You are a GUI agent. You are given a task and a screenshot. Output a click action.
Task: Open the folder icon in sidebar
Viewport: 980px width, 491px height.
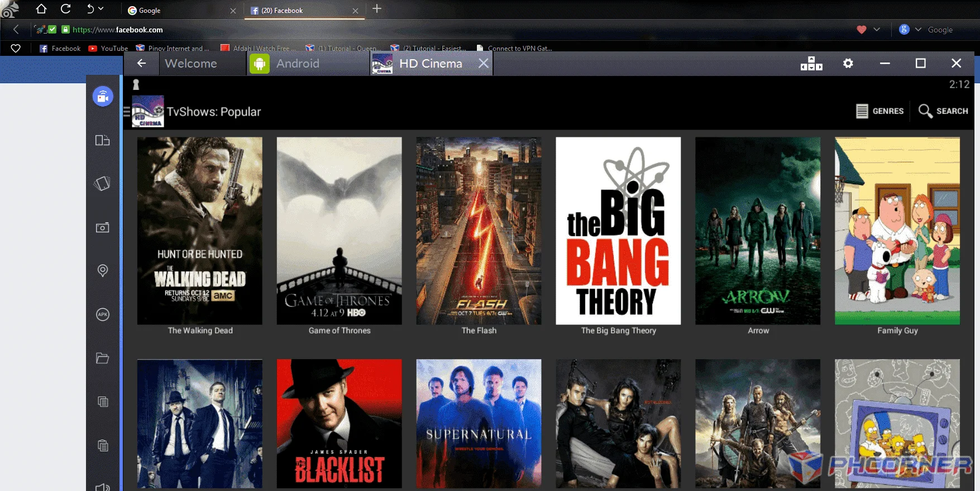pos(102,358)
